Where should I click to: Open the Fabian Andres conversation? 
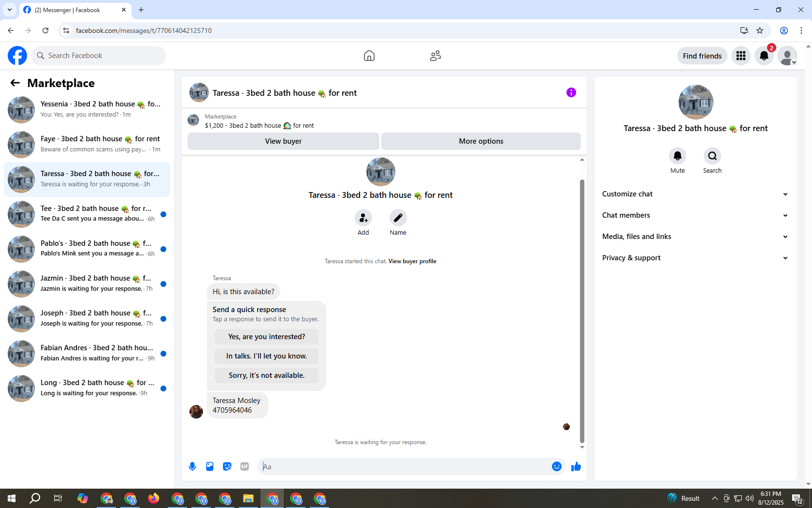click(x=87, y=353)
